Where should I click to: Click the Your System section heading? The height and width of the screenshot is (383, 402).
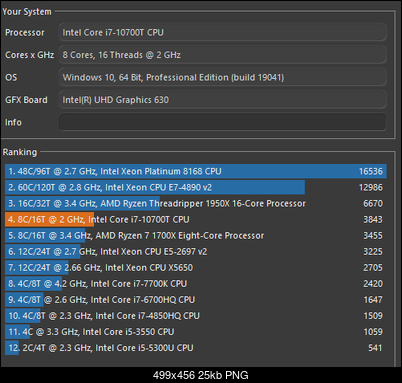pyautogui.click(x=27, y=12)
